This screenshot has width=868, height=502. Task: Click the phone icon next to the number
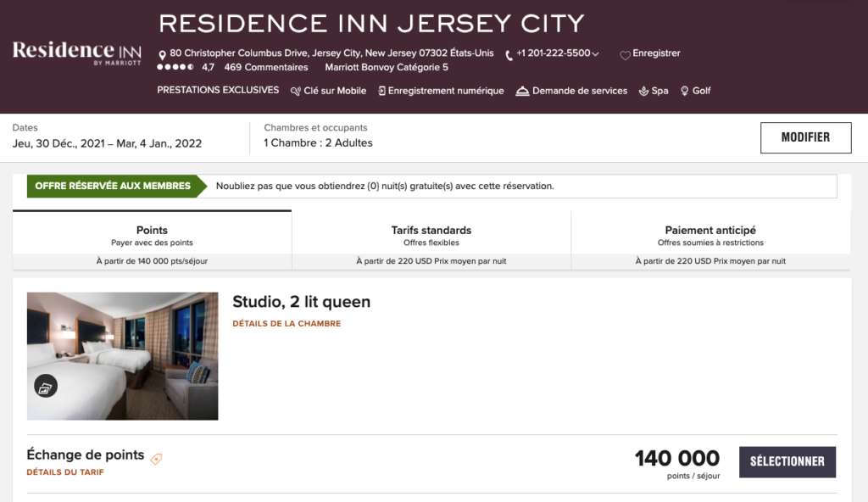[x=509, y=55]
